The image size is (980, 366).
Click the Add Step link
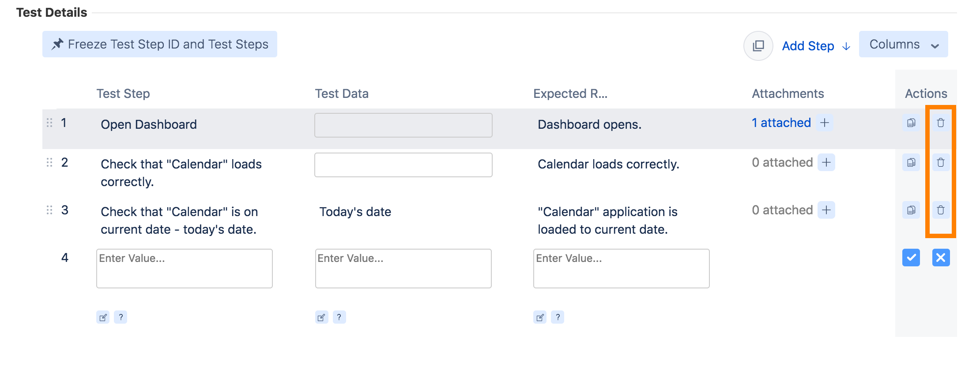(808, 46)
